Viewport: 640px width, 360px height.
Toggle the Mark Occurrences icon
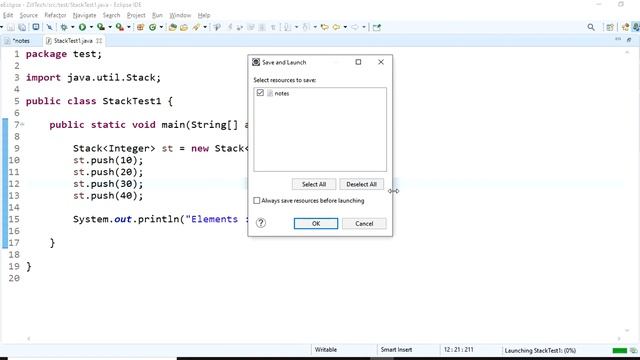coord(217,27)
